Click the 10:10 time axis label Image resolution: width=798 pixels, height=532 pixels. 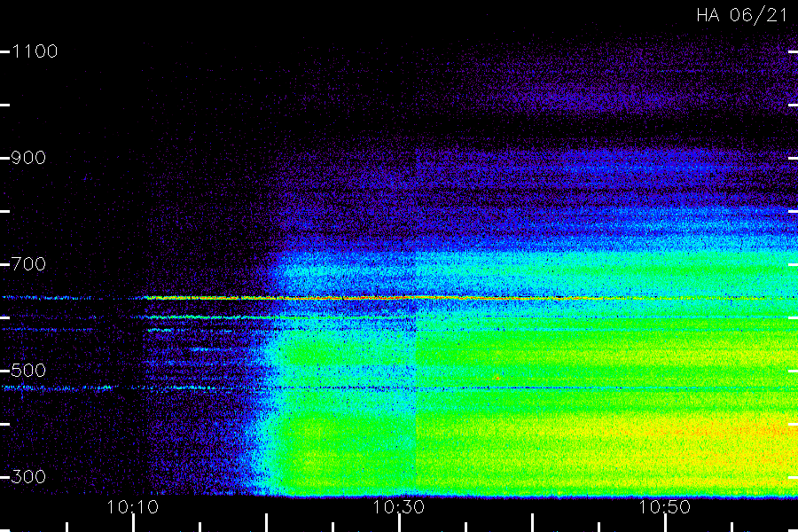pyautogui.click(x=133, y=507)
